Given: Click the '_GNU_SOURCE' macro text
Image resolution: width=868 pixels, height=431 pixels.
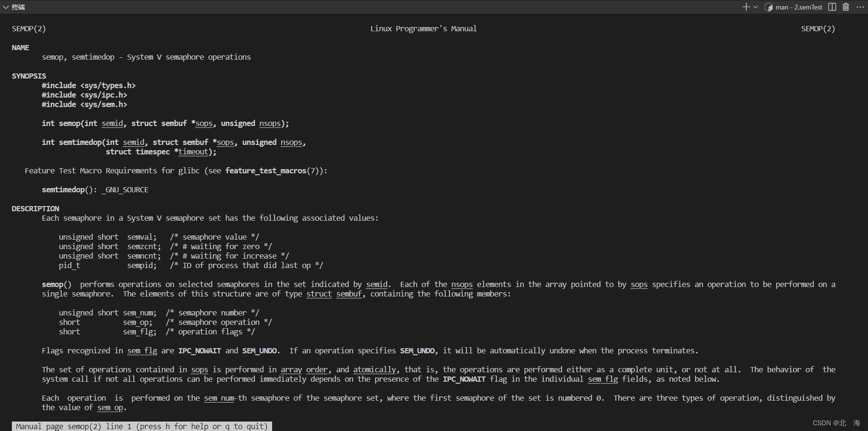Looking at the screenshot, I should [x=125, y=190].
